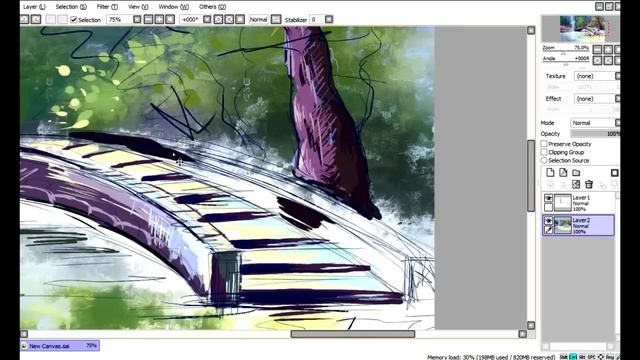Create a new linework layer
This screenshot has width=640, height=360.
point(563,172)
